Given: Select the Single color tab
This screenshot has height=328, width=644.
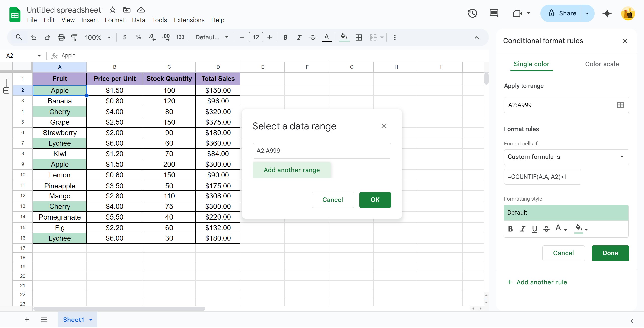Looking at the screenshot, I should pos(532,64).
